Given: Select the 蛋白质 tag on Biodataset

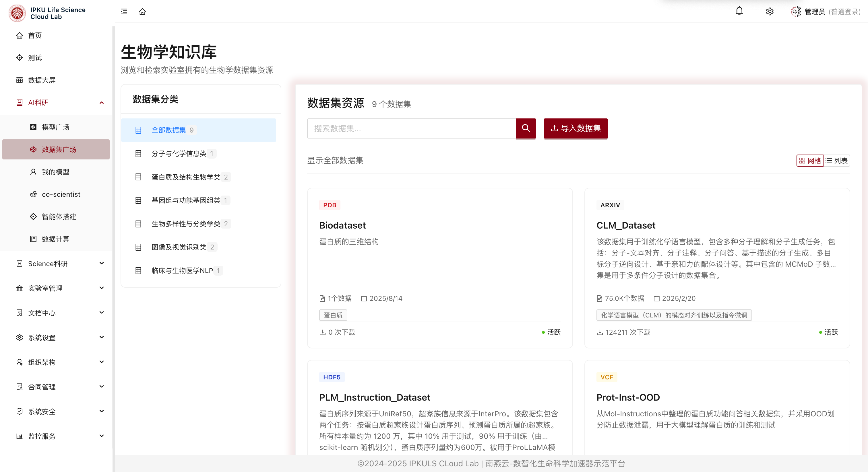Looking at the screenshot, I should tap(333, 315).
